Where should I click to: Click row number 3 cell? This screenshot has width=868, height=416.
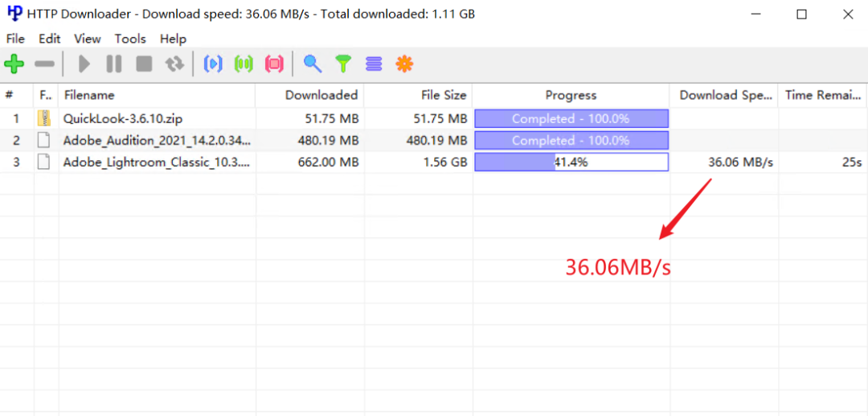(x=16, y=163)
